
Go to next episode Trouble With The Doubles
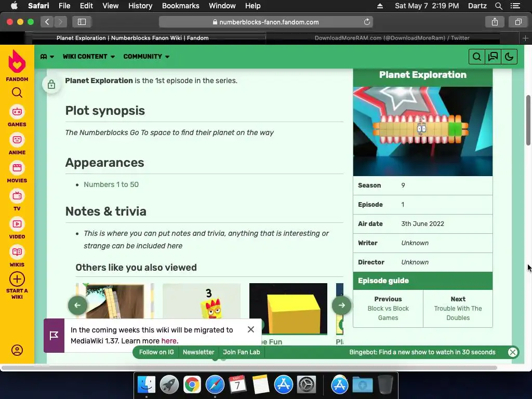coord(458,313)
